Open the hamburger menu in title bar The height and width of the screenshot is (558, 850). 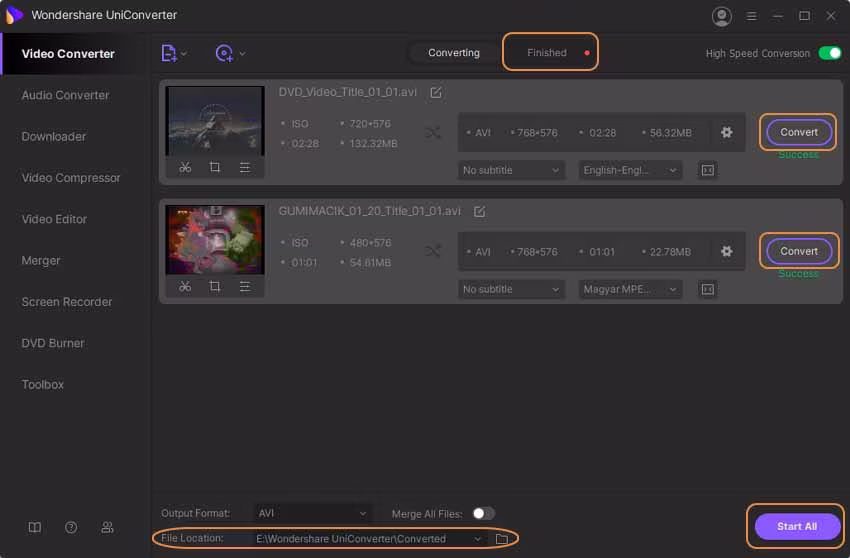tap(751, 16)
